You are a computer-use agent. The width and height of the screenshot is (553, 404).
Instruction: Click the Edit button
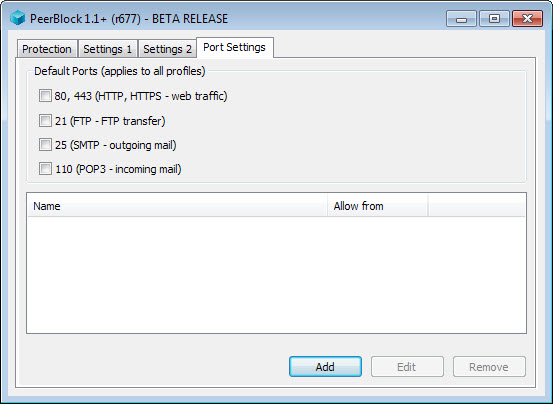point(407,367)
